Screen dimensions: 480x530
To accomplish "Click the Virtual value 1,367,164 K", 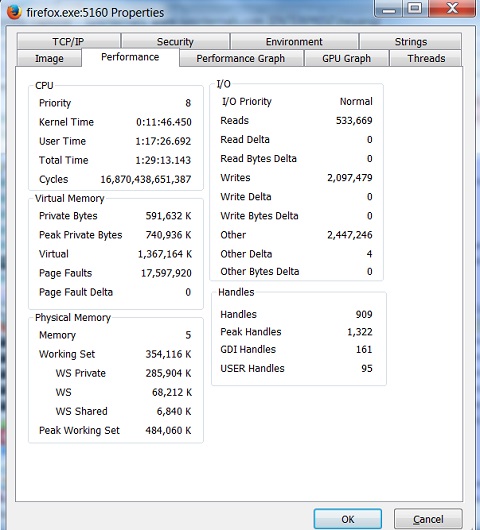I will (165, 254).
